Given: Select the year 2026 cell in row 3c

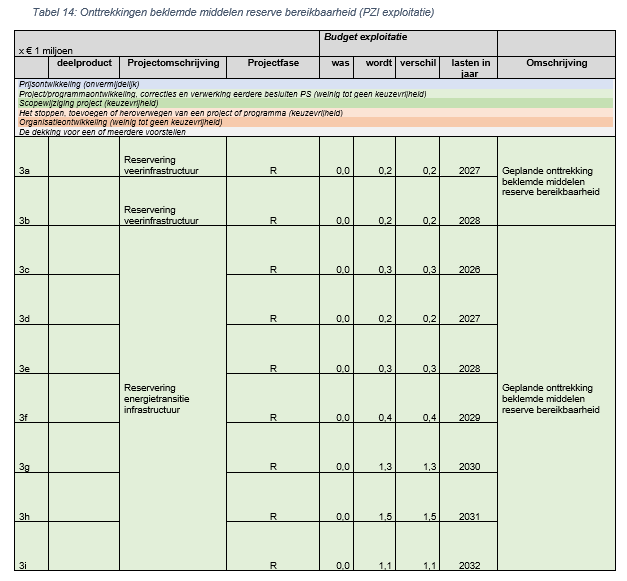Looking at the screenshot, I should pos(467,270).
